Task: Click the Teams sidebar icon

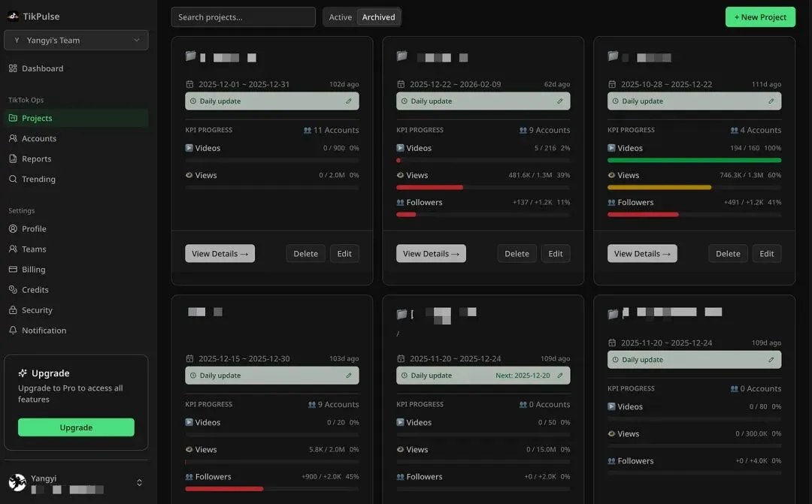Action: (x=13, y=249)
